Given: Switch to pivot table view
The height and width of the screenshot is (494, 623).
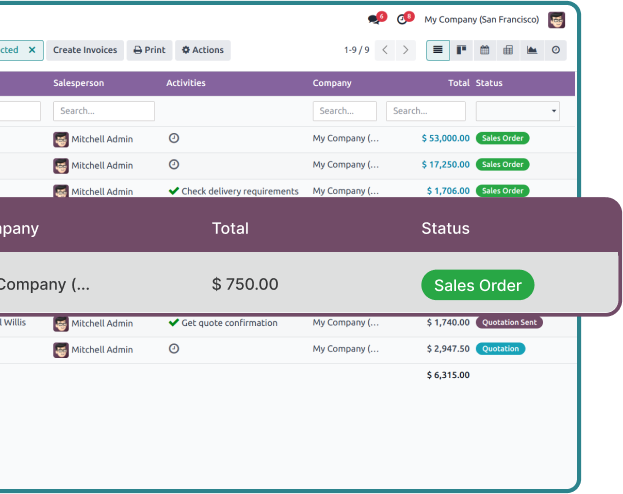Looking at the screenshot, I should point(508,50).
